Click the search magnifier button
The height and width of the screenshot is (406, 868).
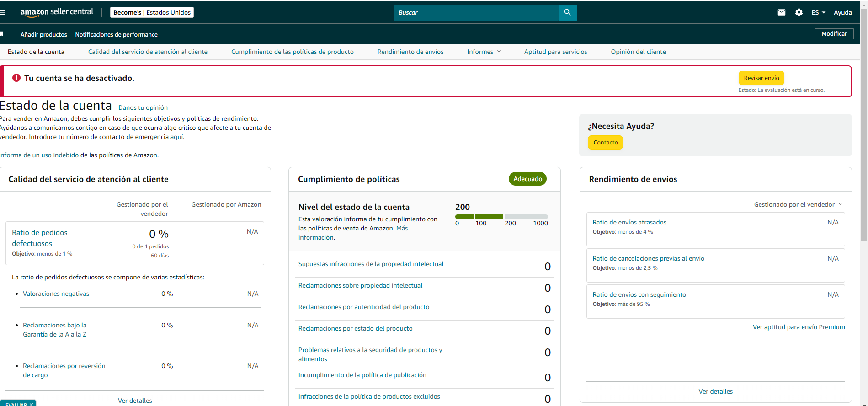coord(567,12)
